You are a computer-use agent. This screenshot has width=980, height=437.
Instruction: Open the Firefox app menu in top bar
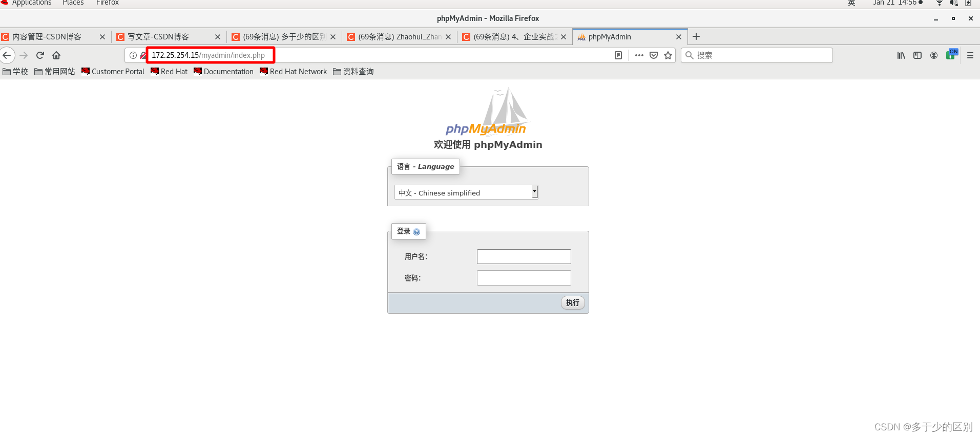(x=108, y=3)
